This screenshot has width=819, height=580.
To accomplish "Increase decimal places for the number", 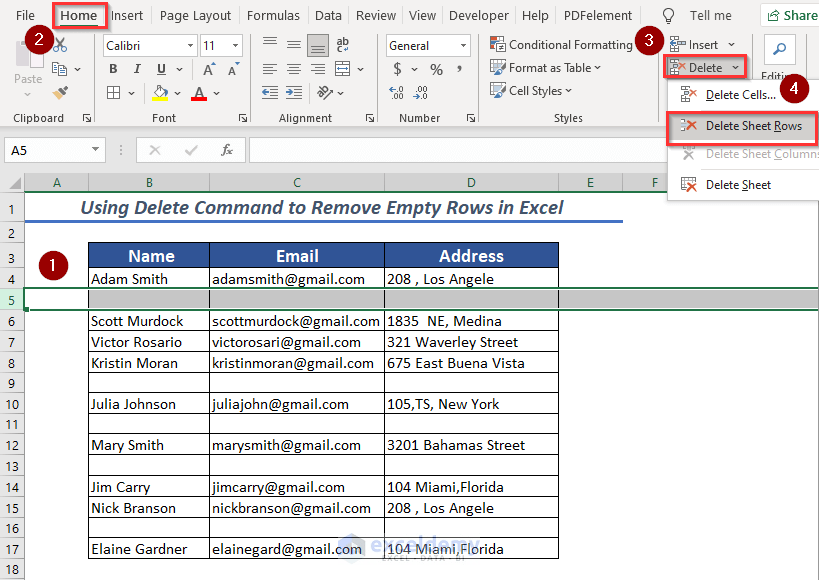I will [396, 90].
